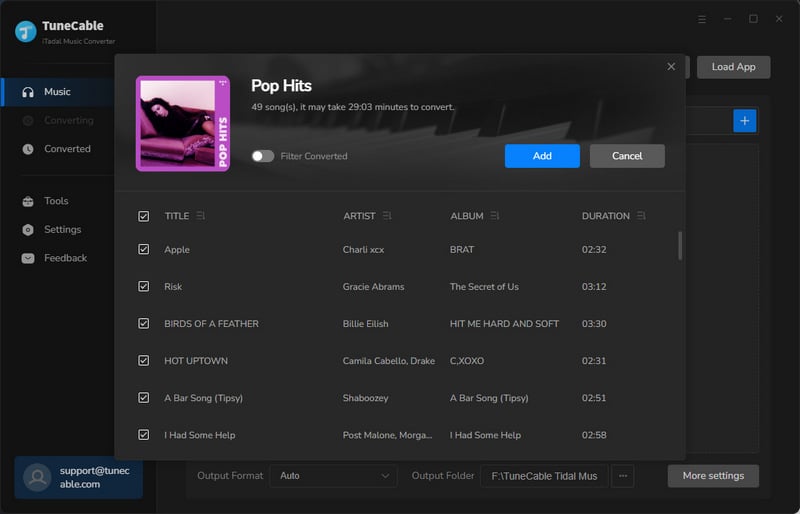Click the duration value 03:30
The width and height of the screenshot is (800, 514).
click(x=594, y=324)
